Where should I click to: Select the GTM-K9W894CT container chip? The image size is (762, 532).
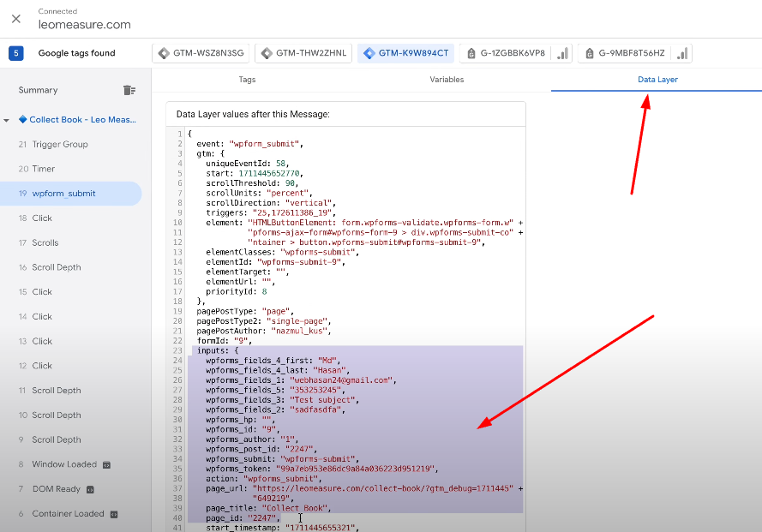click(x=405, y=53)
